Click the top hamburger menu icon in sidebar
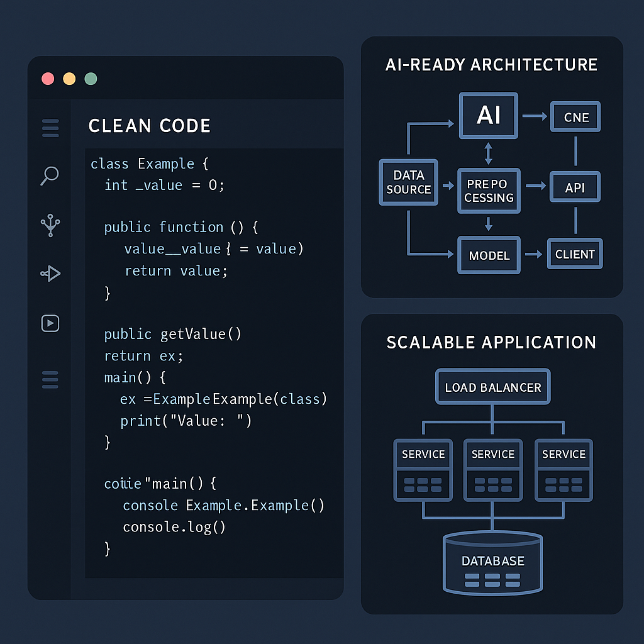Screen dimensions: 644x644 [x=50, y=128]
